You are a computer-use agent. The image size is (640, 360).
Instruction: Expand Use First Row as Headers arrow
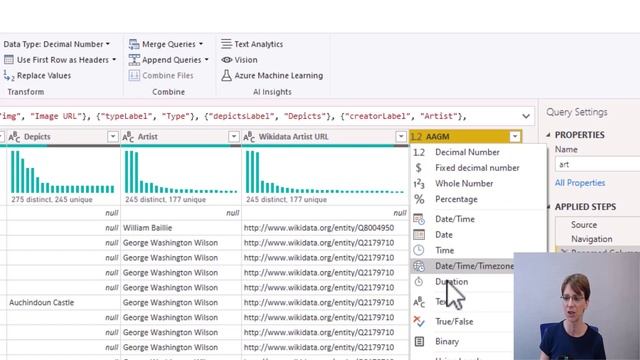(x=114, y=60)
